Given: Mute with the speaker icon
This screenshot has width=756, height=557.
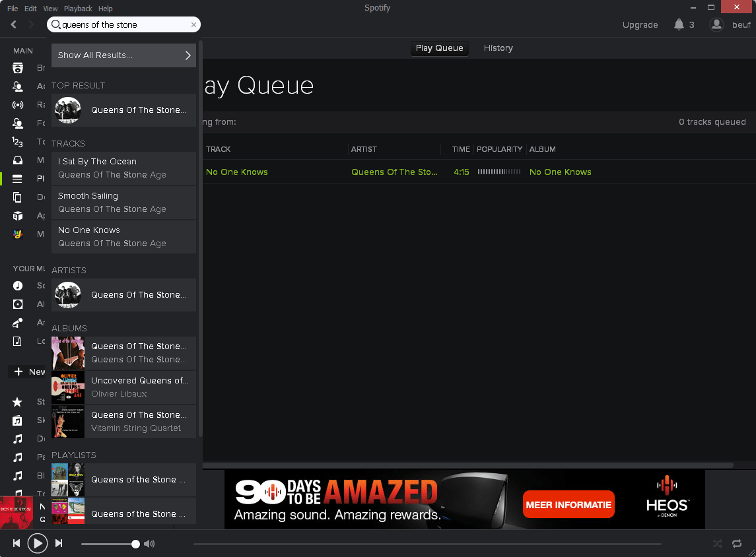Looking at the screenshot, I should pos(149,544).
